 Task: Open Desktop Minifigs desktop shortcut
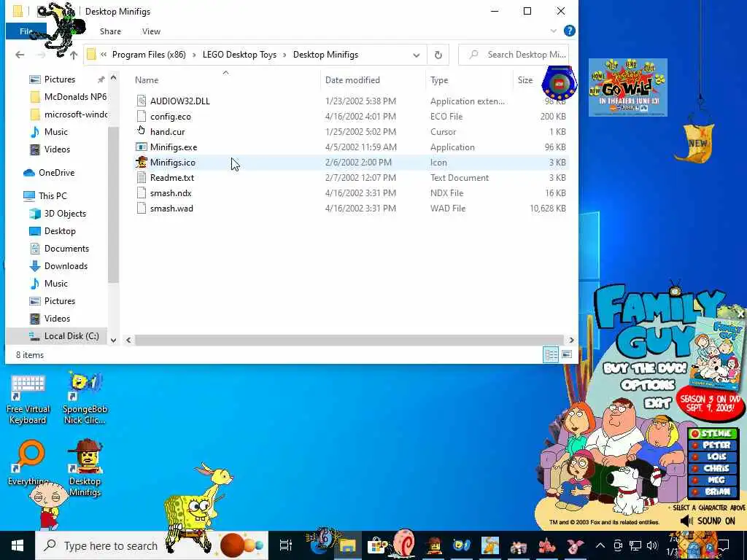tap(85, 467)
